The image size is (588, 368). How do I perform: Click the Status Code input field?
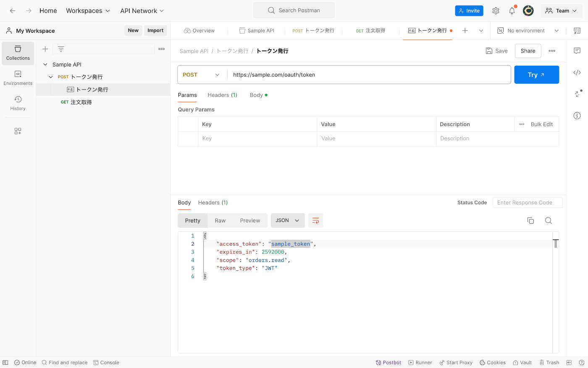(x=527, y=202)
